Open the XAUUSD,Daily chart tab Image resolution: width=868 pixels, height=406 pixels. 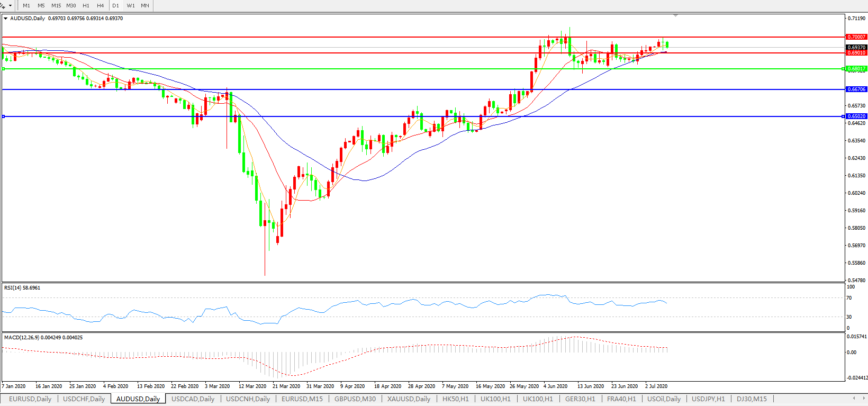409,399
